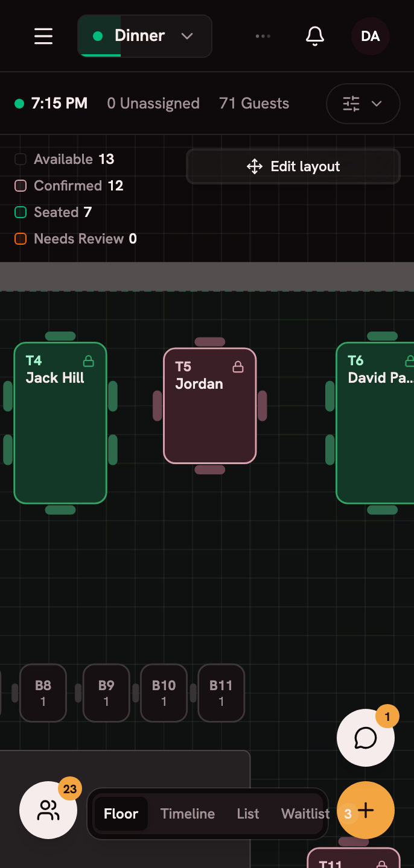Toggle the Available status filter
The width and height of the screenshot is (414, 868).
(x=64, y=159)
